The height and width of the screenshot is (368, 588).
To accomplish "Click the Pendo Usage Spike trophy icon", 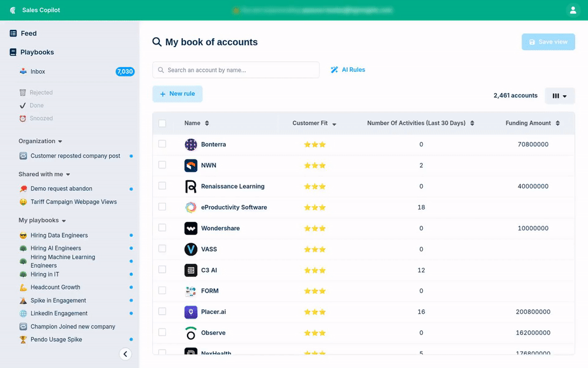I will [24, 340].
